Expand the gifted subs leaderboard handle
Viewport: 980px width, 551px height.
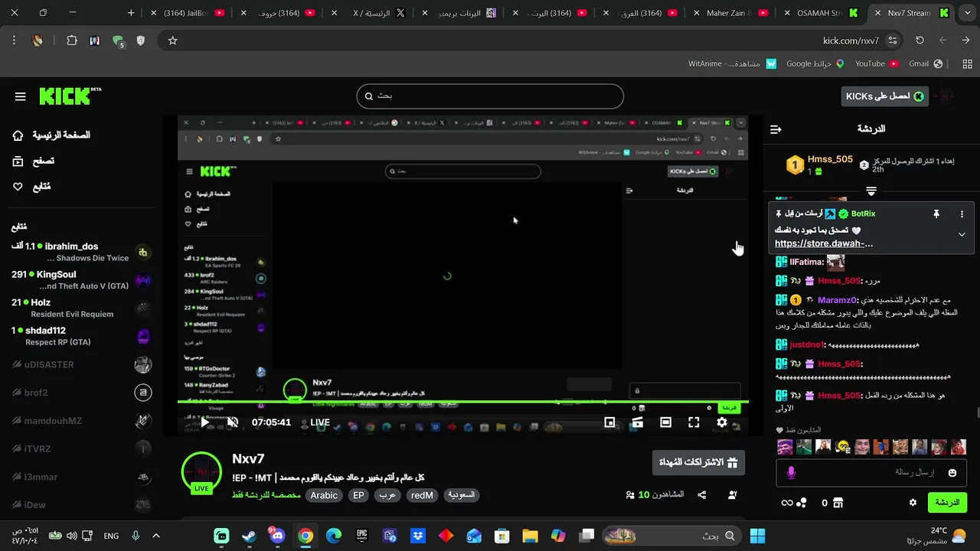(x=871, y=191)
